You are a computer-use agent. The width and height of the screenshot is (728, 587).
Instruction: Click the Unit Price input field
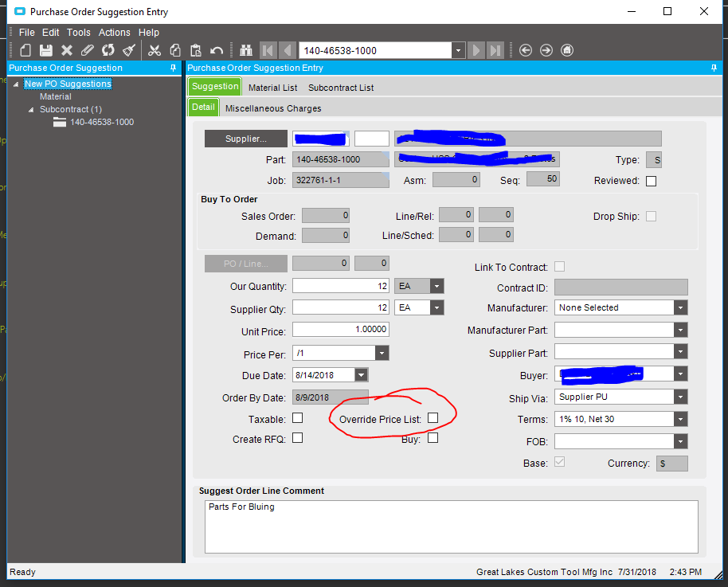point(340,330)
